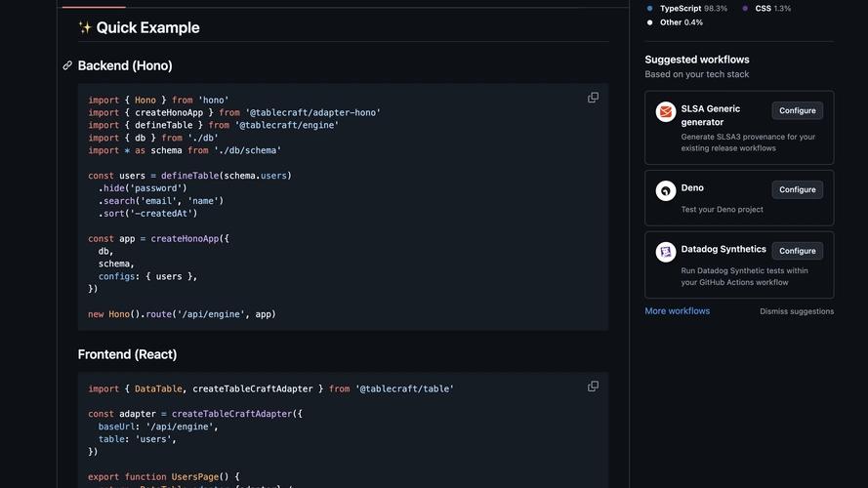Dismiss the workflow suggestions
Image resolution: width=868 pixels, height=488 pixels.
[x=797, y=311]
